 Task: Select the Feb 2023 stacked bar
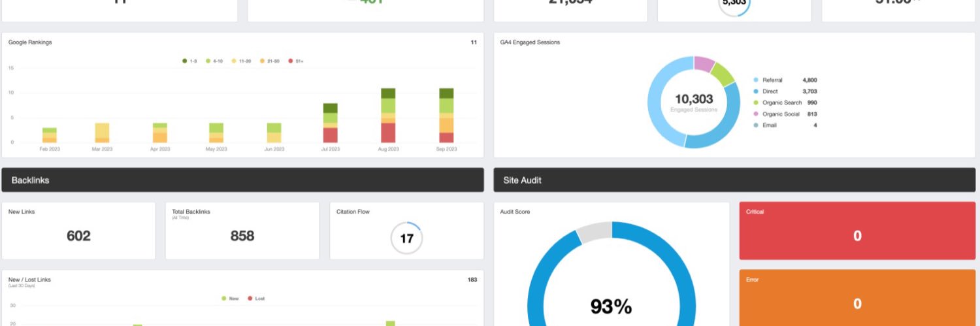(x=50, y=135)
